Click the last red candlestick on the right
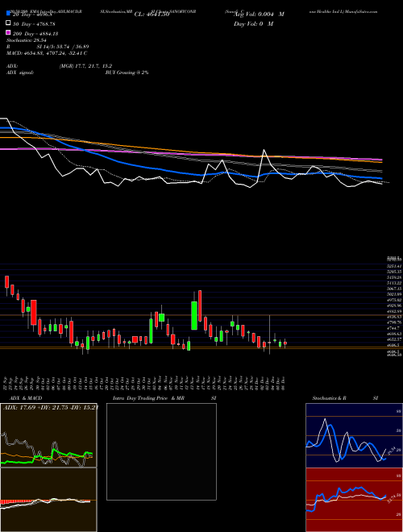Image resolution: width=403 pixels, height=532 pixels. pyautogui.click(x=285, y=343)
